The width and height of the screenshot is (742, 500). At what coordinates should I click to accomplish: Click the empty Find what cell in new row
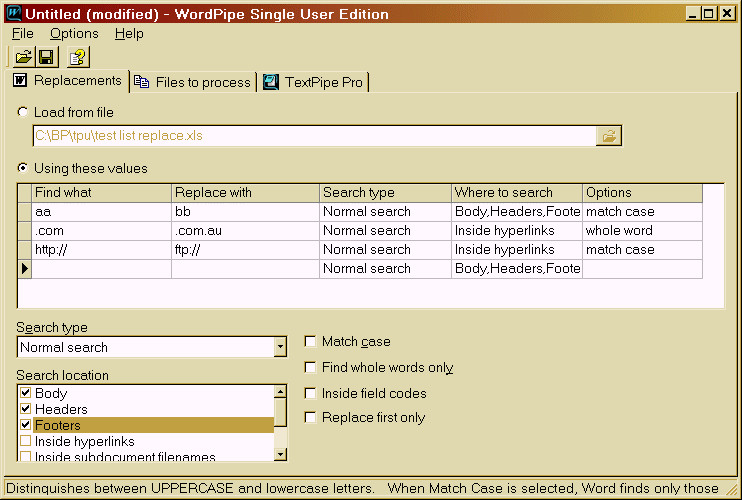[x=101, y=269]
